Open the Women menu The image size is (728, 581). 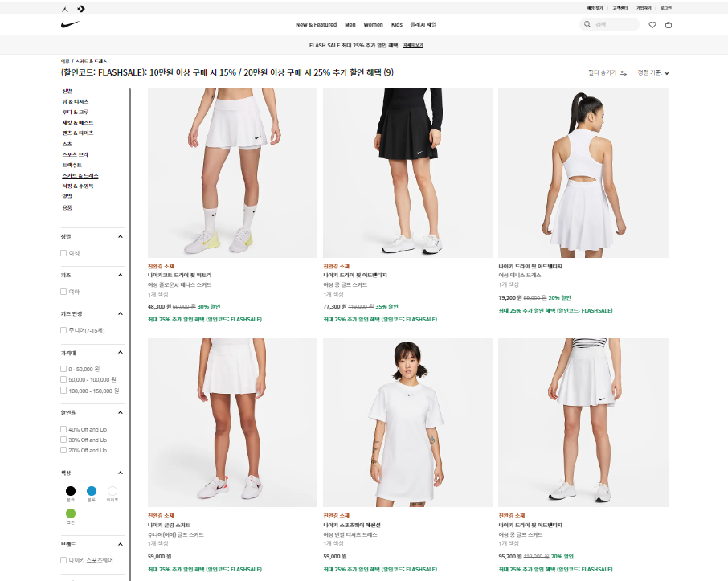coord(374,25)
